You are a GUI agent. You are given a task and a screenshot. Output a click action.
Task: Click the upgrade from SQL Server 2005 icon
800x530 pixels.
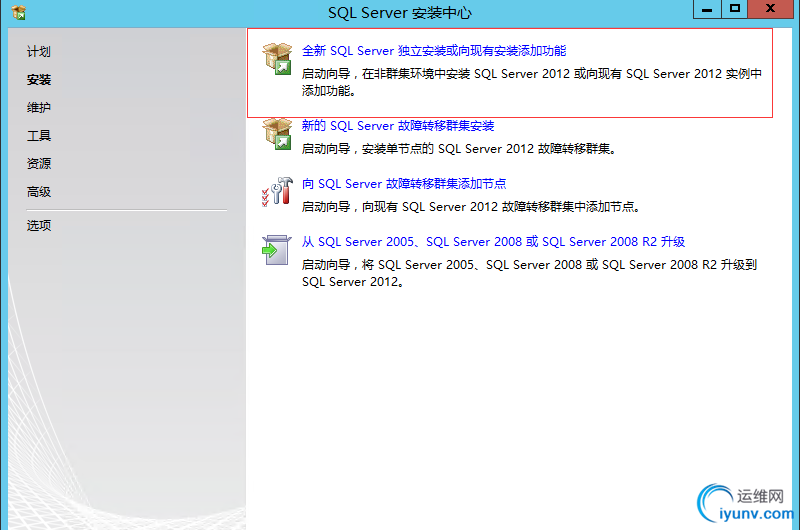[x=277, y=250]
